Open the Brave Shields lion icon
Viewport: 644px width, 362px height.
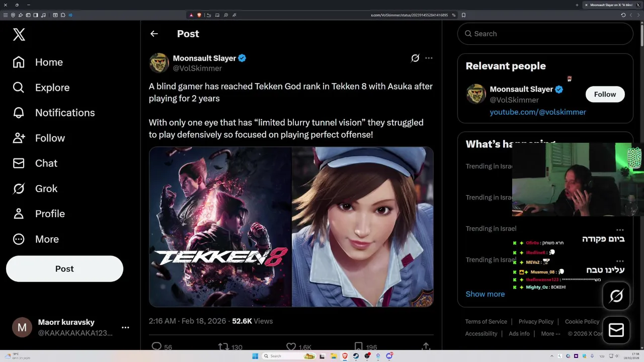[x=199, y=15]
